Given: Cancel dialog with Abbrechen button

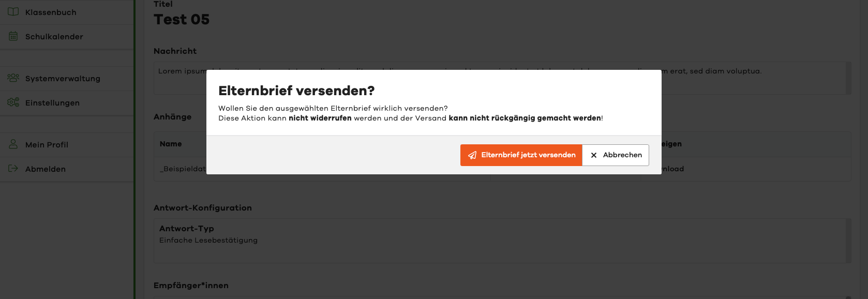Looking at the screenshot, I should 616,155.
